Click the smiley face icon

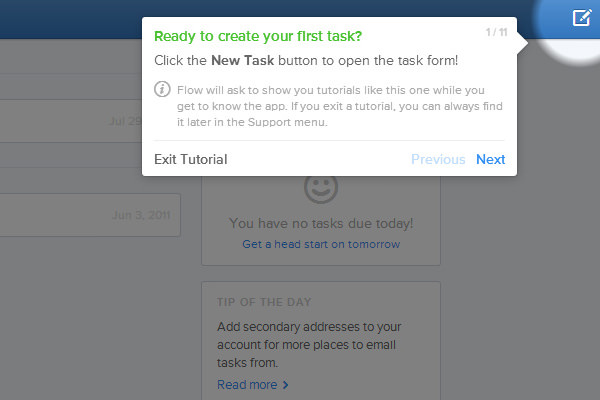321,188
